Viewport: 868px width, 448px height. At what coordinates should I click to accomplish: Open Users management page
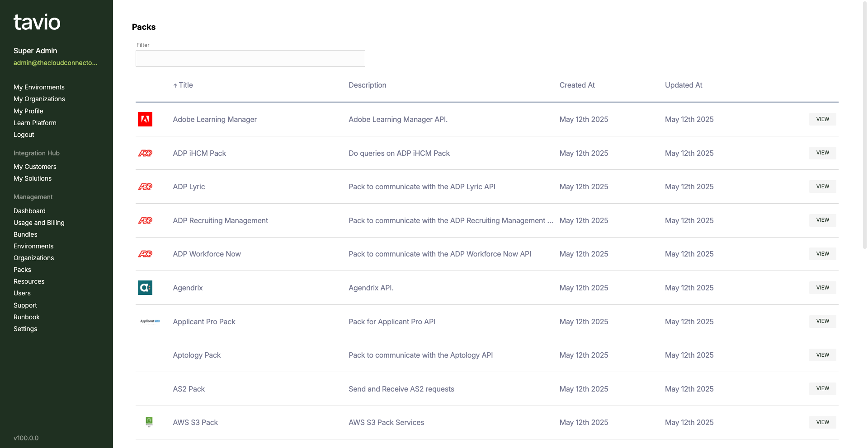click(x=22, y=293)
